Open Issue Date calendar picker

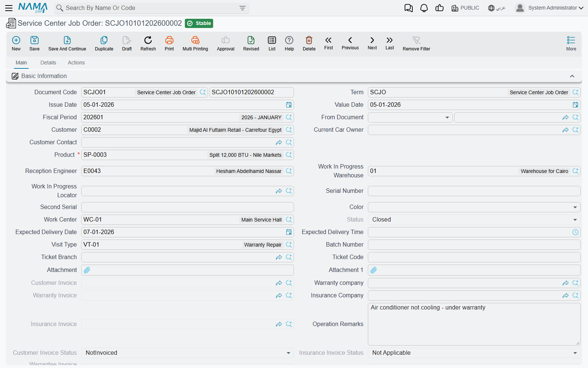pos(289,105)
